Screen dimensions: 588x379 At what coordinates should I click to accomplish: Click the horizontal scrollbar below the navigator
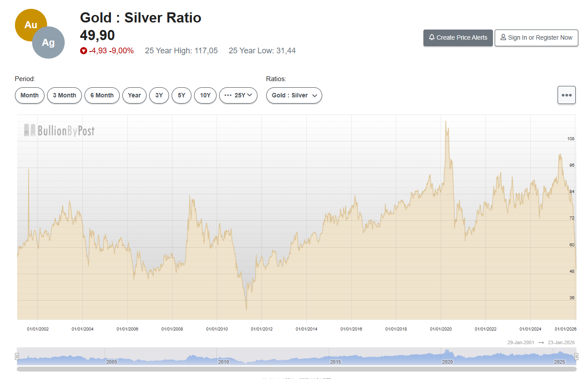click(x=296, y=369)
